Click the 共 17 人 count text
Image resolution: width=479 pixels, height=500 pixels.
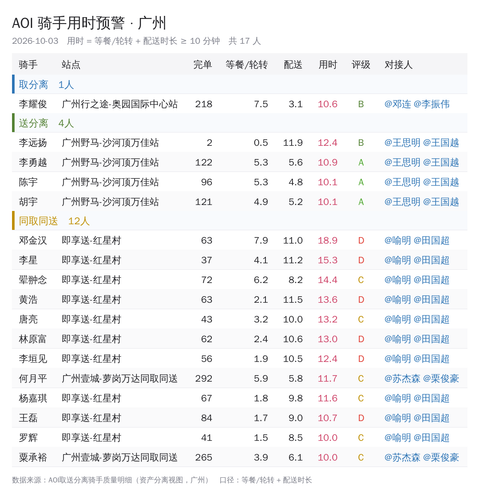(244, 41)
